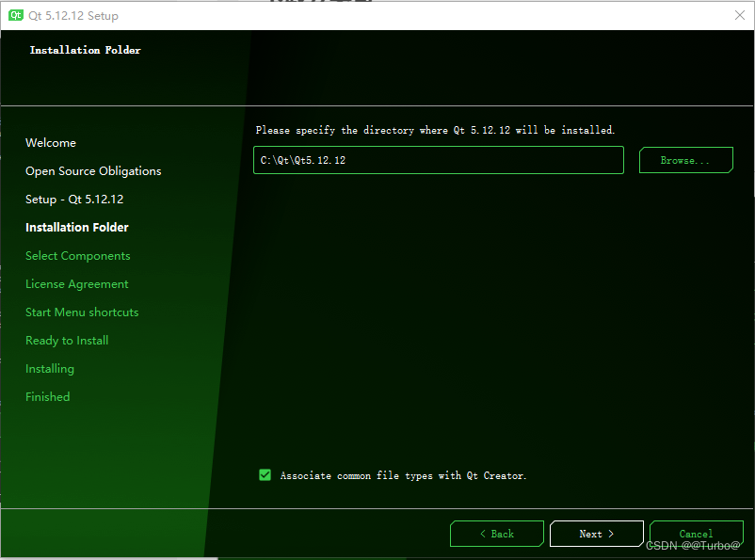
Task: Go to the next installer page
Action: tap(597, 534)
